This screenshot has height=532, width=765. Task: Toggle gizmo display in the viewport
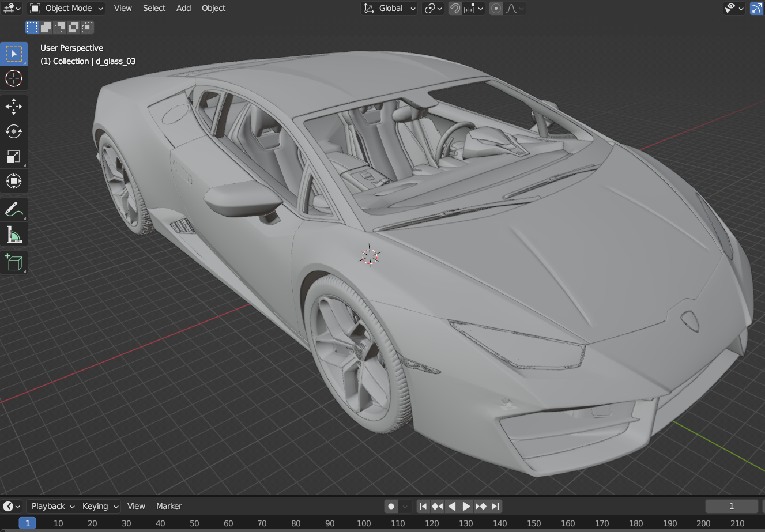point(756,8)
